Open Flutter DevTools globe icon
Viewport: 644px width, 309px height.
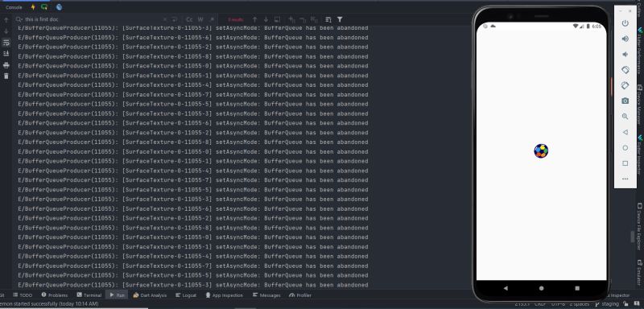tap(59, 7)
